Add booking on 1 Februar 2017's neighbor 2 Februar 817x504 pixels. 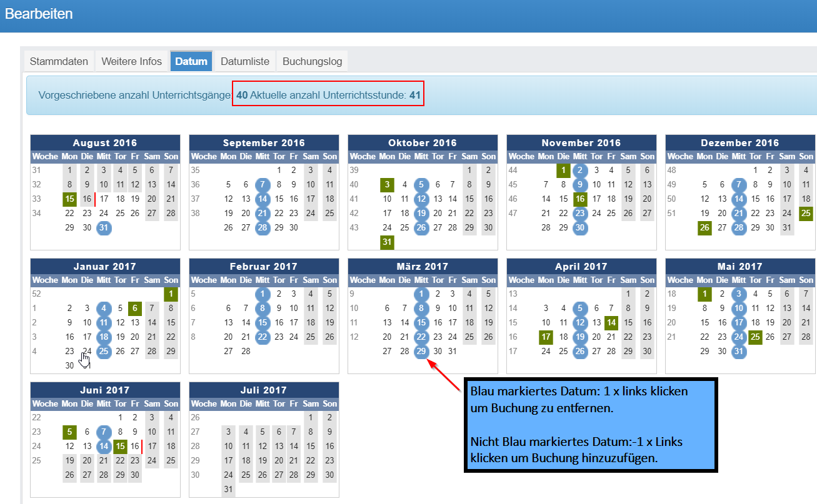point(279,294)
